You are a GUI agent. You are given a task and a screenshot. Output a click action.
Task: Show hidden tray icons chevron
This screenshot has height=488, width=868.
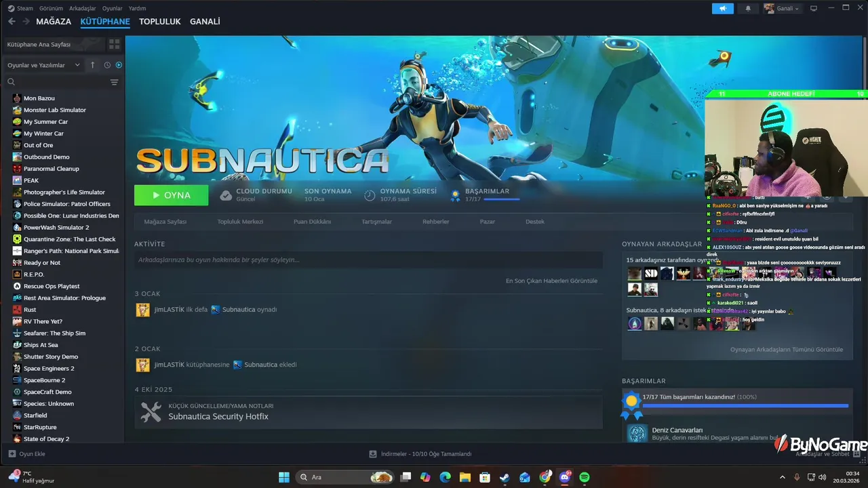[782, 477]
